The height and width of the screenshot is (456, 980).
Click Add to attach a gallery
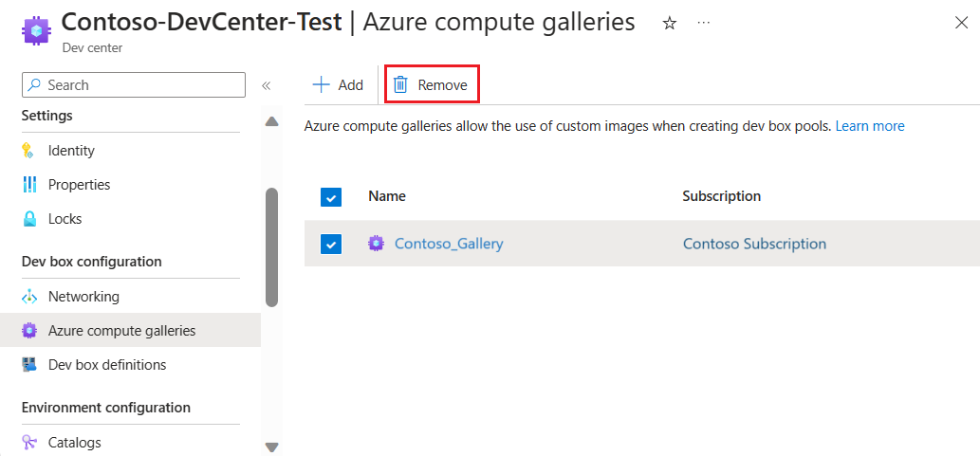point(339,84)
